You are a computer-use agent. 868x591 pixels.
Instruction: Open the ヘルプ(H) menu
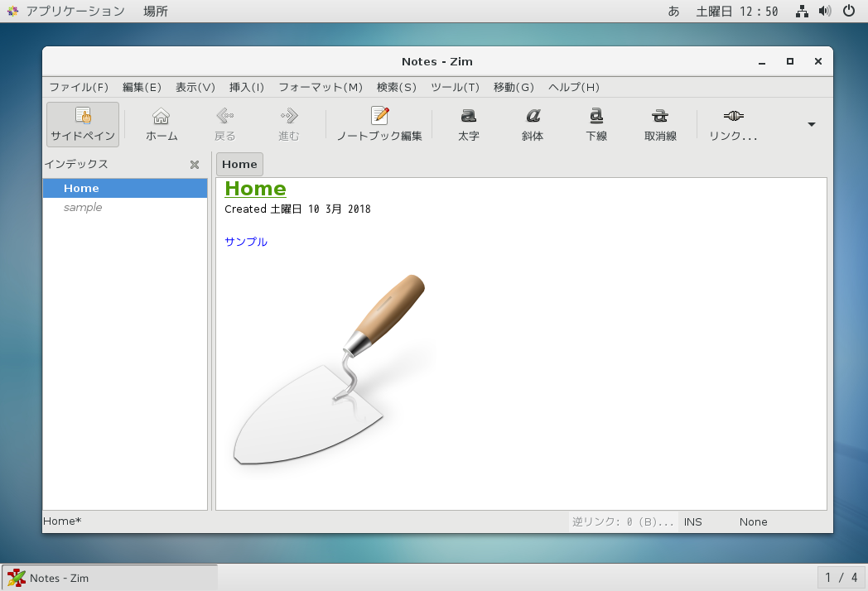click(574, 88)
